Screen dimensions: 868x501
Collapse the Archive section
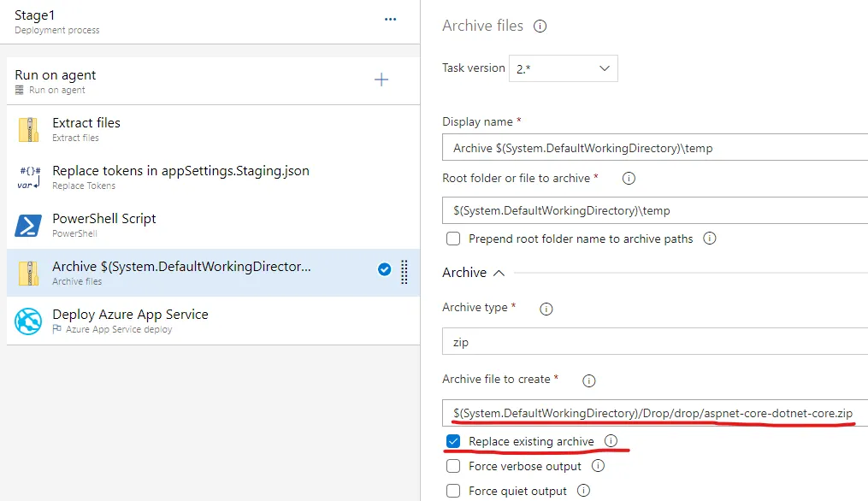coord(499,273)
